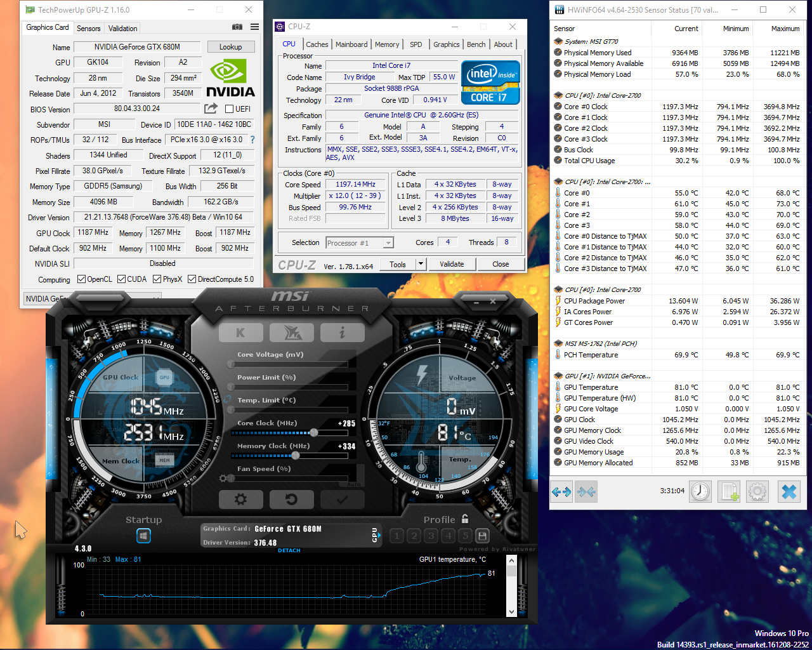Toggle the DirectCompute 5.0 checkbox
This screenshot has height=650, width=812.
pos(192,279)
